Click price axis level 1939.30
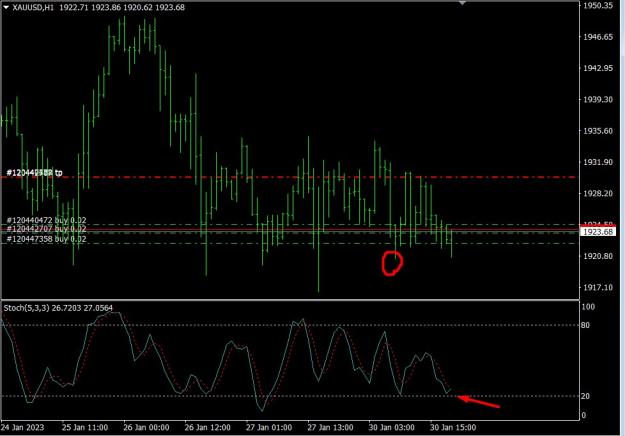 pyautogui.click(x=598, y=99)
